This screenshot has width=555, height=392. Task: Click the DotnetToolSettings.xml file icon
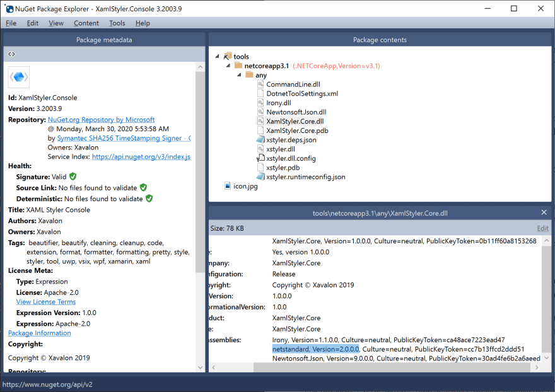260,93
